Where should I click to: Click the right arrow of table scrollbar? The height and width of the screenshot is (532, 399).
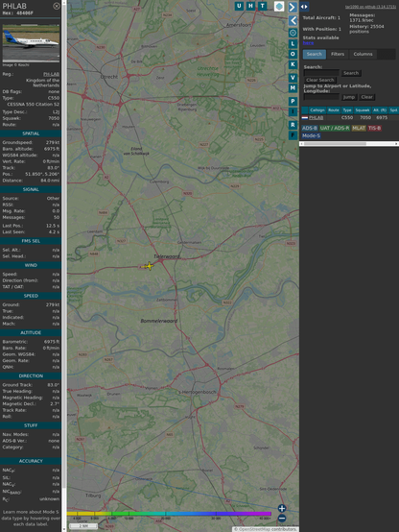pyautogui.click(x=396, y=144)
